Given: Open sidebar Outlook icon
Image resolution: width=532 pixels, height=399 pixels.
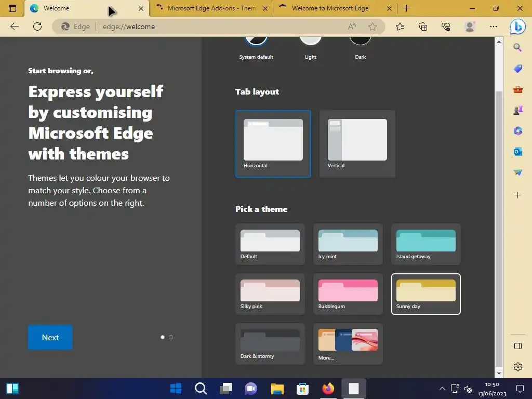Looking at the screenshot, I should pos(517,152).
